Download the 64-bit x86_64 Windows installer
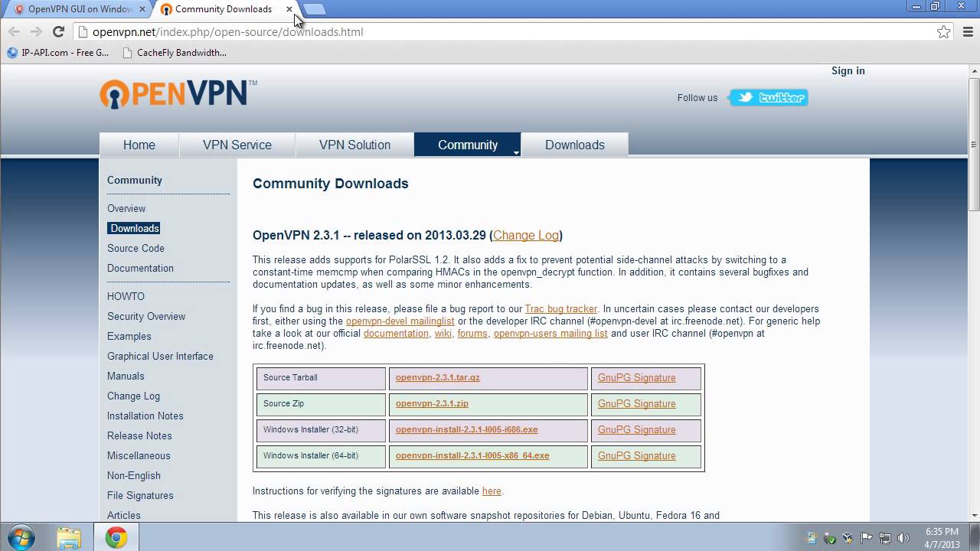Viewport: 980px width, 551px height. (x=472, y=455)
